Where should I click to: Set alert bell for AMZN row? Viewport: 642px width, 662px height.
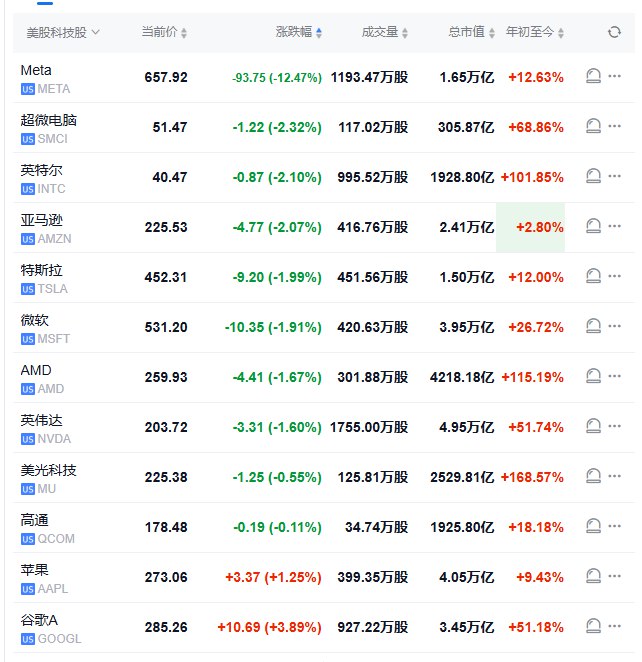pos(593,226)
